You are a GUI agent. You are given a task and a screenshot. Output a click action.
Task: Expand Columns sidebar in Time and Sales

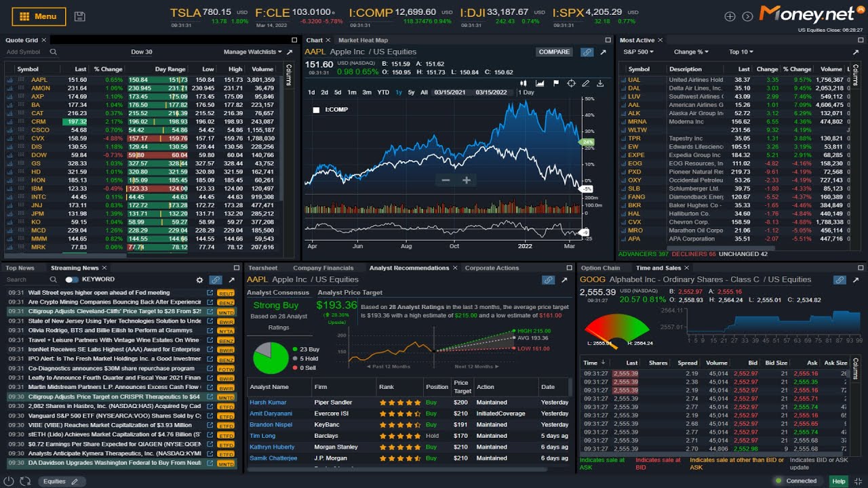click(855, 368)
